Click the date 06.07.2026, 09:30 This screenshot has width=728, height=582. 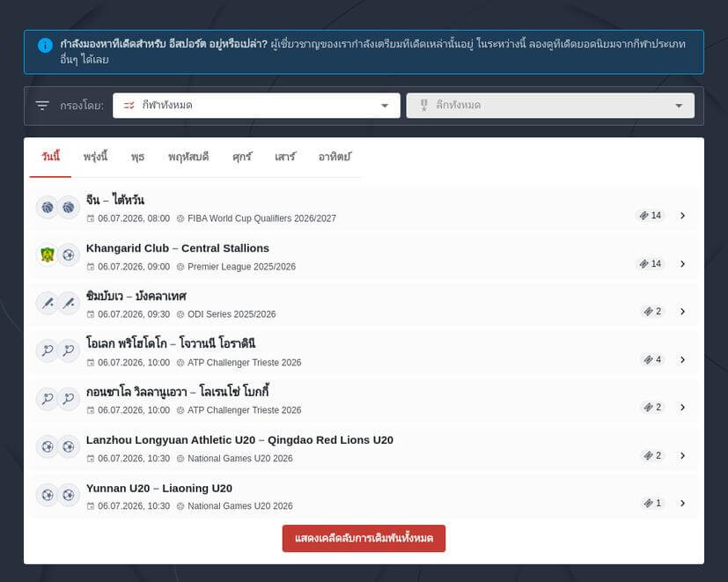pos(134,314)
